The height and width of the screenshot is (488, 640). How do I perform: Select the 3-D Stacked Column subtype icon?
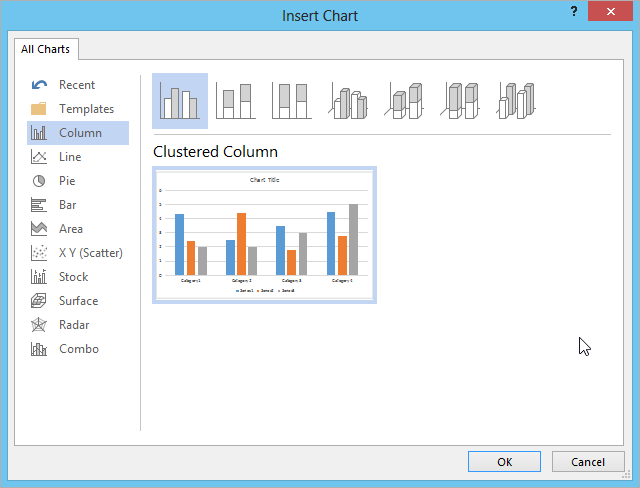pos(404,101)
